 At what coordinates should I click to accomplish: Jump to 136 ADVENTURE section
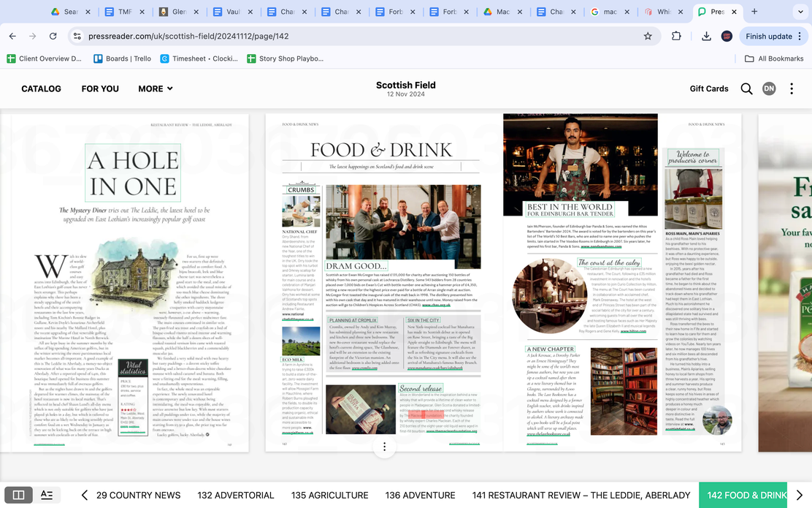(x=420, y=496)
